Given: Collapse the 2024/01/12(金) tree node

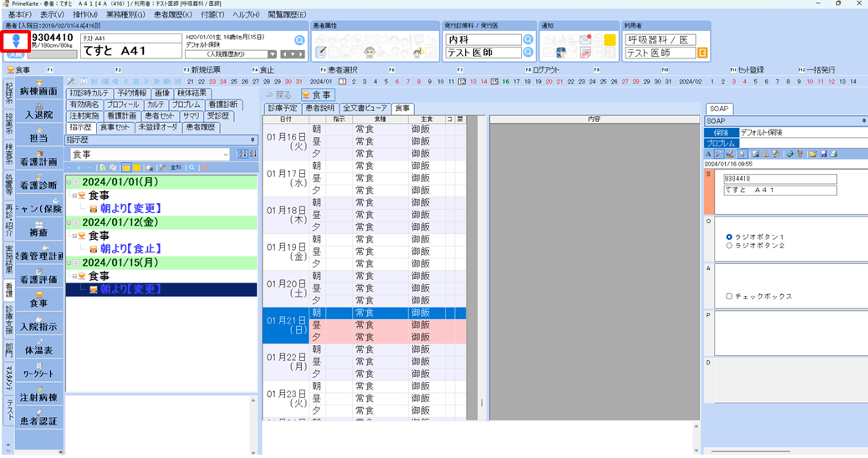Looking at the screenshot, I should 69,222.
